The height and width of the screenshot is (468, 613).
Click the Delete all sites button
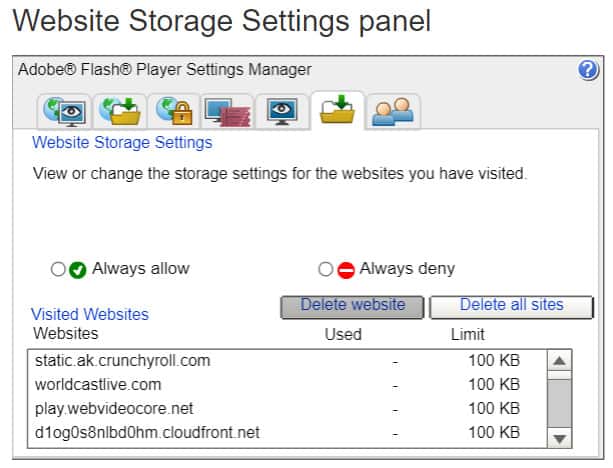pyautogui.click(x=511, y=307)
